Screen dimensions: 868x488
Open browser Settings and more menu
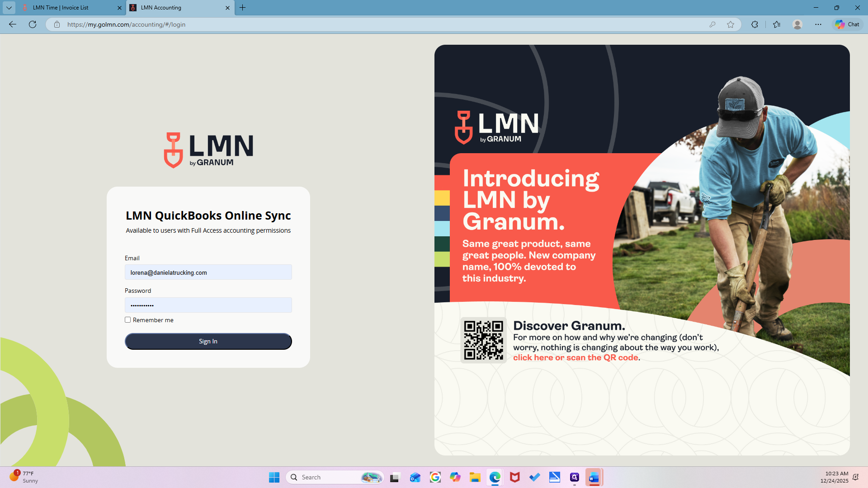click(818, 24)
